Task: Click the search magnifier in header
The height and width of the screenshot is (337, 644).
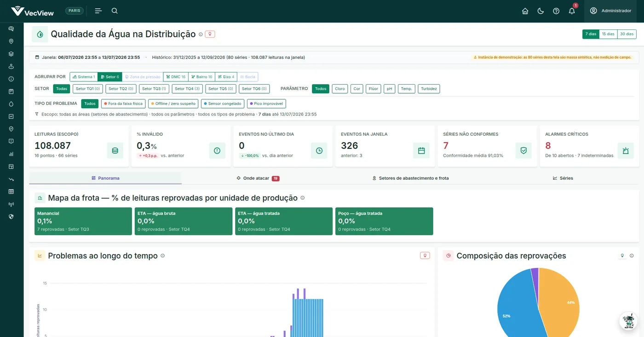Action: [115, 11]
